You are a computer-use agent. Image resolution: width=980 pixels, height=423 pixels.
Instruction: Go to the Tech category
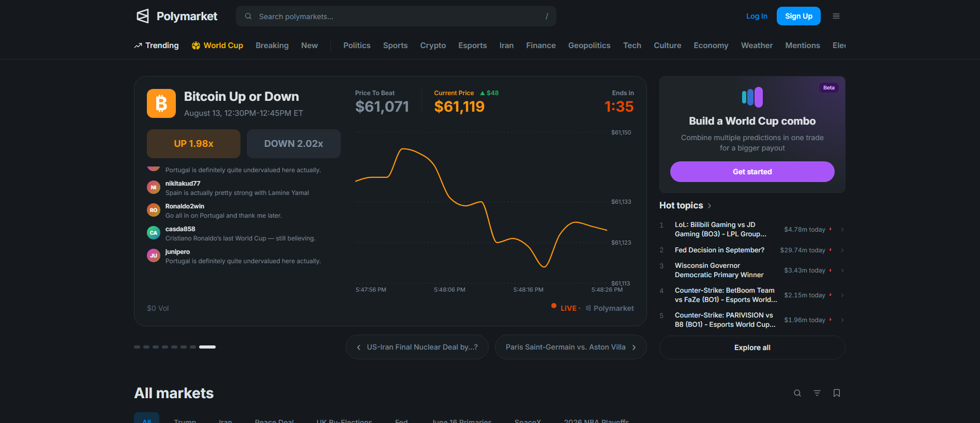[x=632, y=46]
